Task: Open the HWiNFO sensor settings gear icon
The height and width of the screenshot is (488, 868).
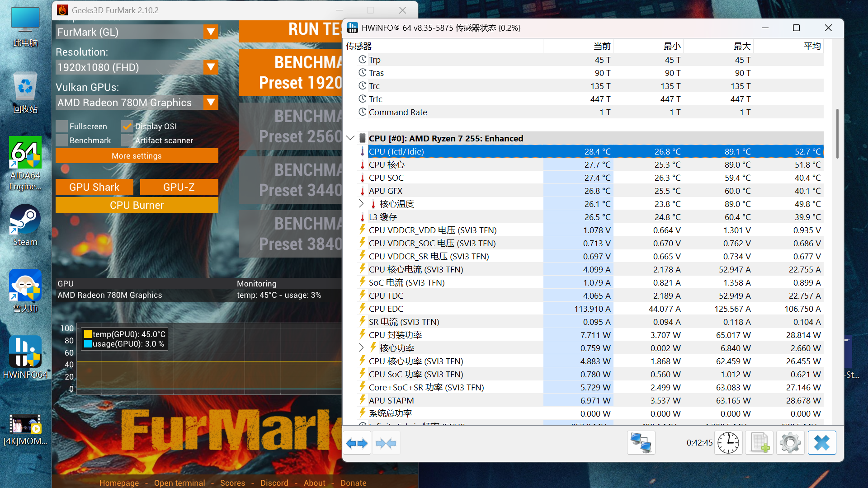Action: click(790, 443)
